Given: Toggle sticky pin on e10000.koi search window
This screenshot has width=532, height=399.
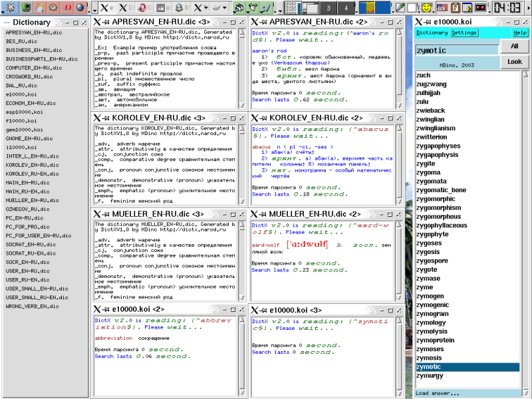Looking at the screenshot, I should 427,22.
